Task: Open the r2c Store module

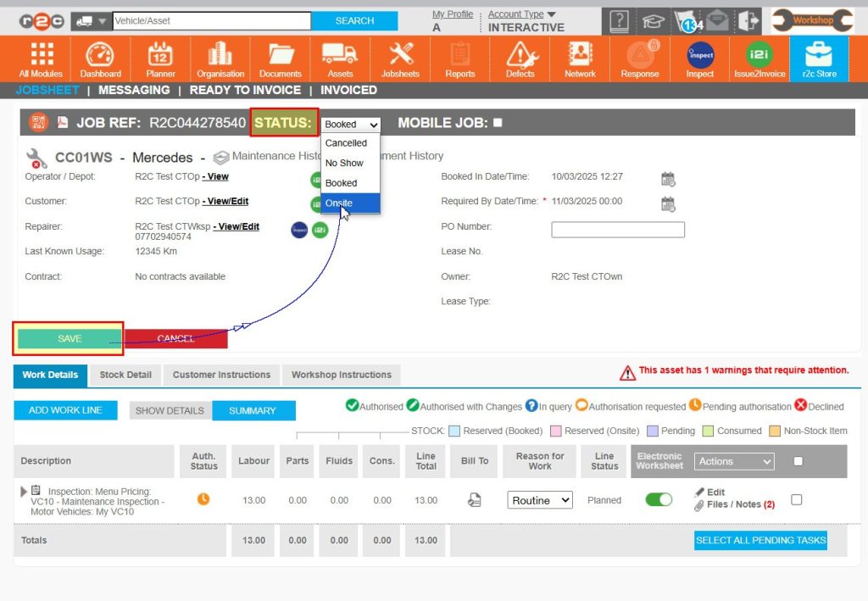Action: click(818, 58)
